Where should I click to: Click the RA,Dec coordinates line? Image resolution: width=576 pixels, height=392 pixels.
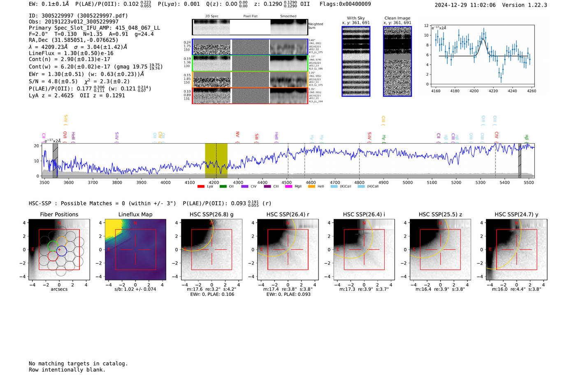[x=74, y=40]
